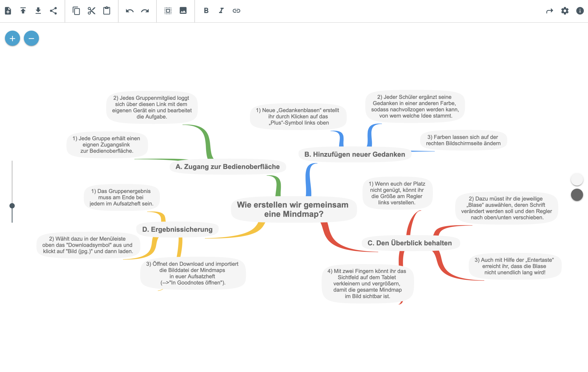This screenshot has width=588, height=372.
Task: Add a new node with plus button
Action: click(x=12, y=38)
